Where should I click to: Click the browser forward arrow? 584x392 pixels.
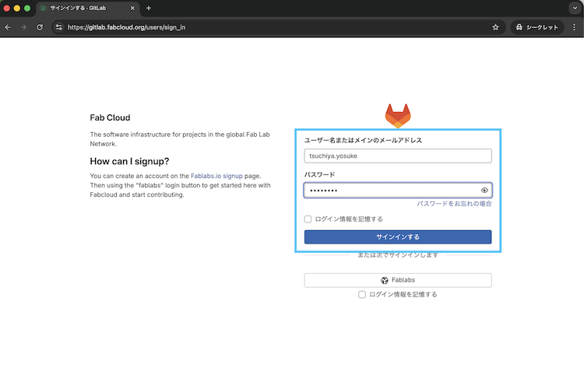[23, 27]
